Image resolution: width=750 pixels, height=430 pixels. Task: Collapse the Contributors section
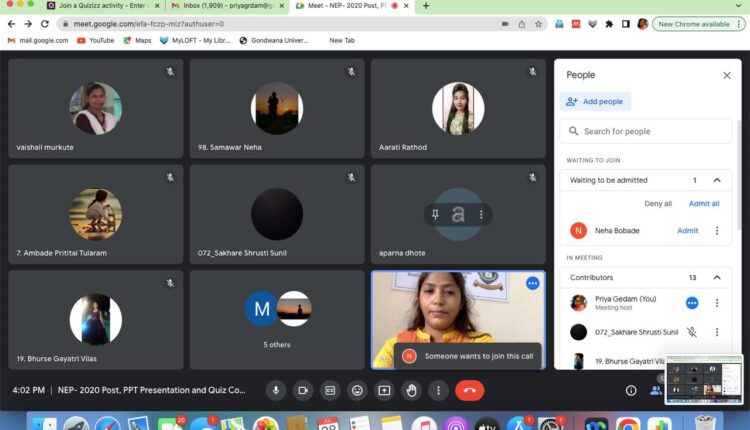tap(716, 277)
